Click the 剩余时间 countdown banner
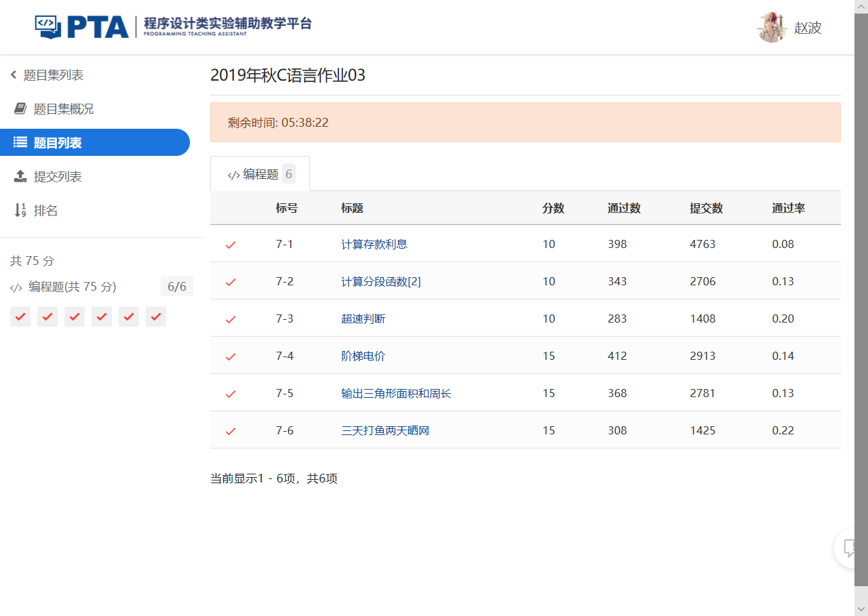The image size is (868, 616). (526, 123)
